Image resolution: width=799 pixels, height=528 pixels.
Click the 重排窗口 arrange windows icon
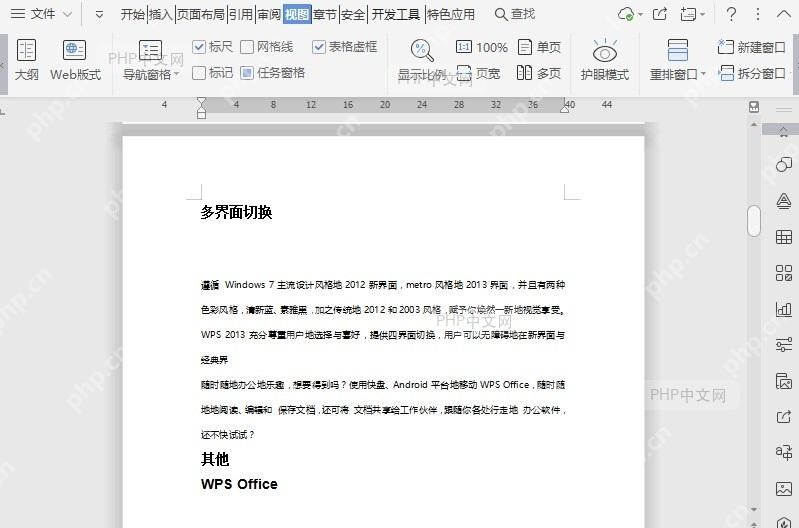click(x=678, y=50)
